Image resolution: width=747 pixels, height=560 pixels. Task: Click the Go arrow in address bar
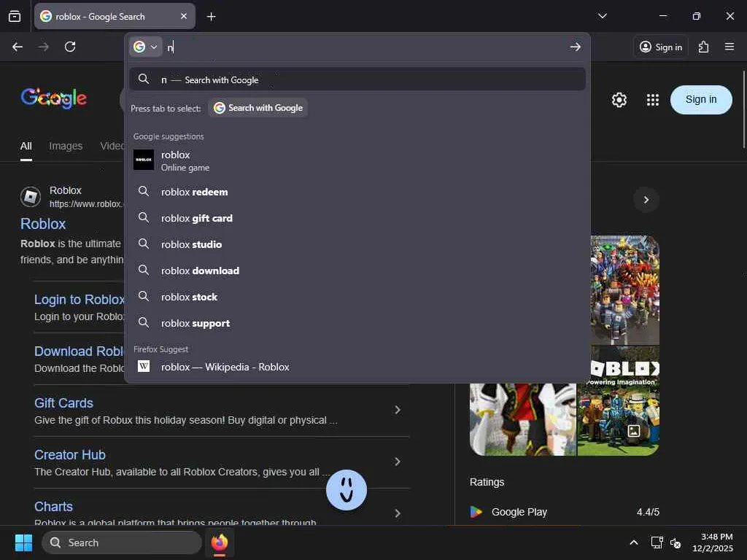click(575, 47)
